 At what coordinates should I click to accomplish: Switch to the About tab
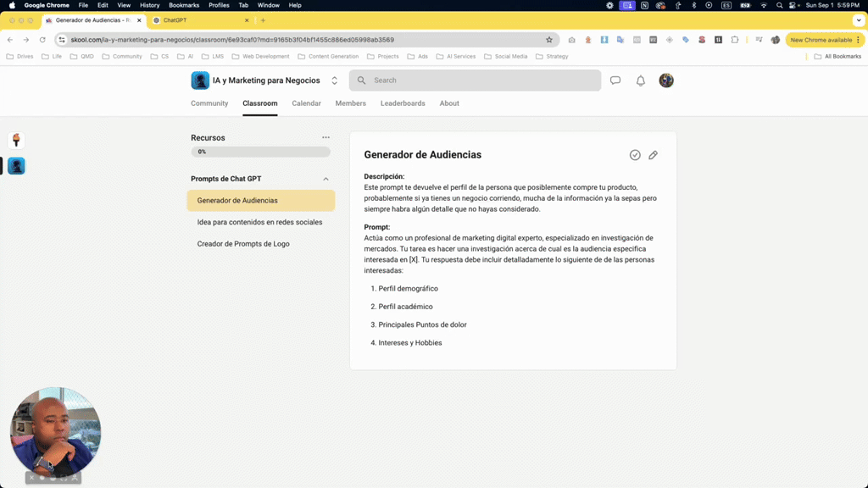tap(449, 103)
